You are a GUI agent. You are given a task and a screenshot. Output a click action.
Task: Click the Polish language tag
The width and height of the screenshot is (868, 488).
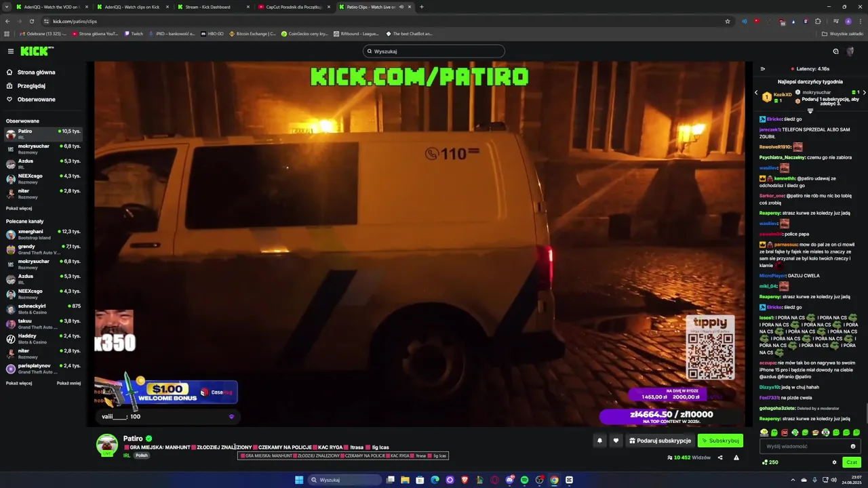click(x=141, y=455)
